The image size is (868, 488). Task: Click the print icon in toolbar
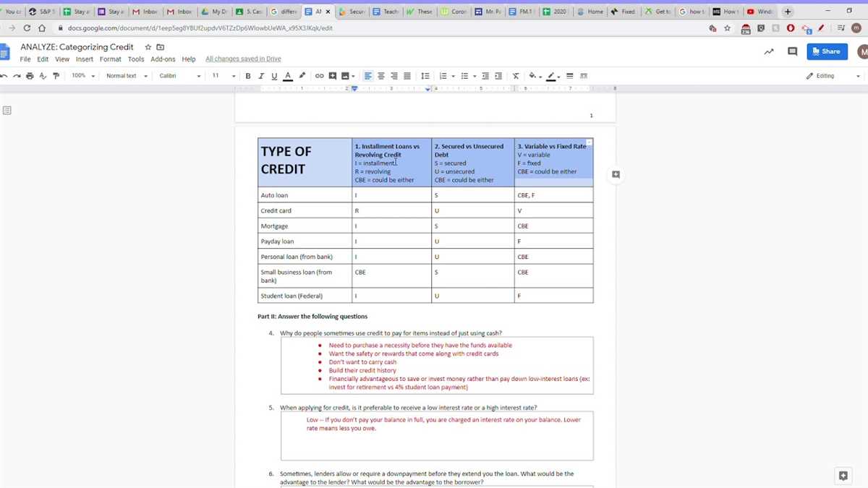[x=29, y=76]
